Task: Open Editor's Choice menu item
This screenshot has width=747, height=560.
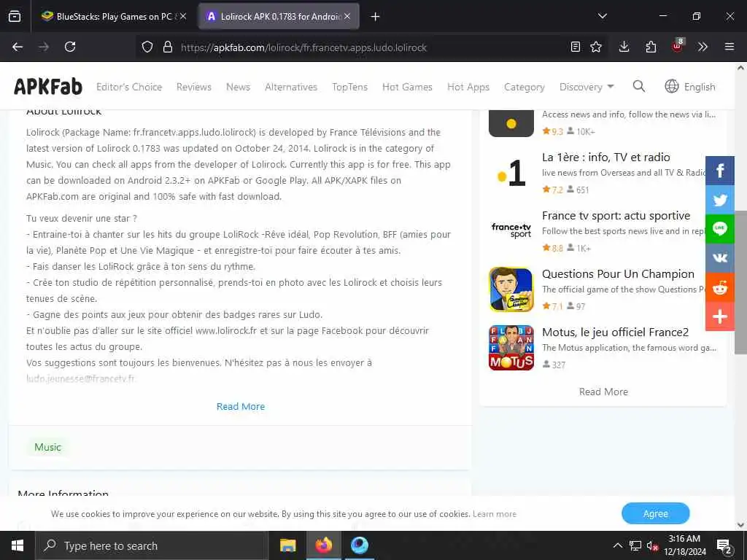Action: 129,87
